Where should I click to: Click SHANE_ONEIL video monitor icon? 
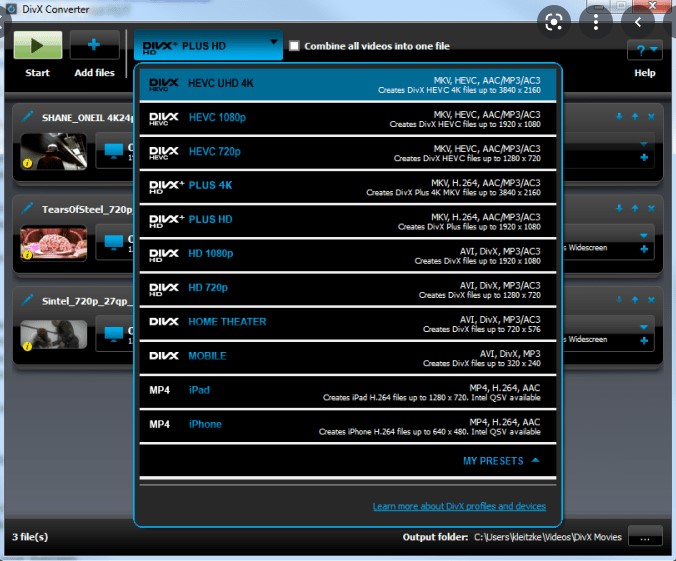(x=114, y=151)
